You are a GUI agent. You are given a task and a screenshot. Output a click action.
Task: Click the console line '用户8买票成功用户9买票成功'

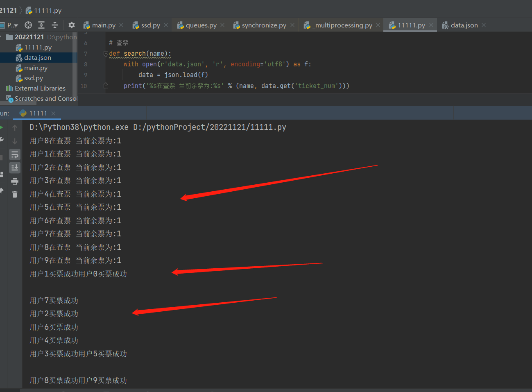78,381
